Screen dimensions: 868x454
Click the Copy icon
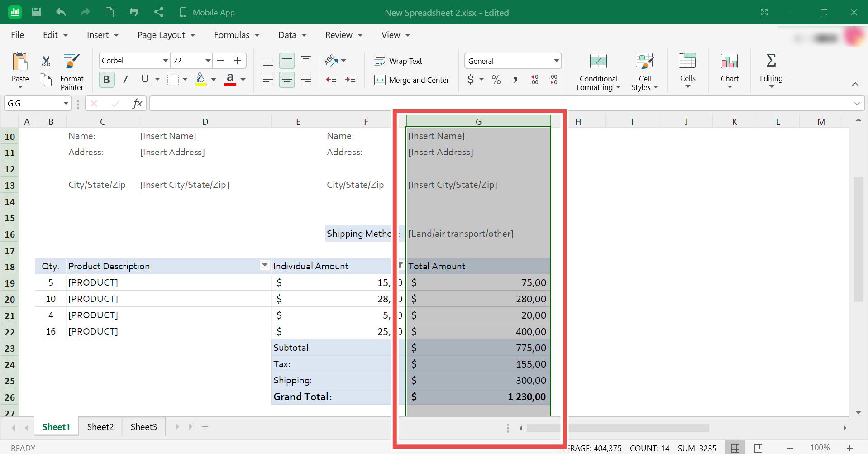point(46,80)
